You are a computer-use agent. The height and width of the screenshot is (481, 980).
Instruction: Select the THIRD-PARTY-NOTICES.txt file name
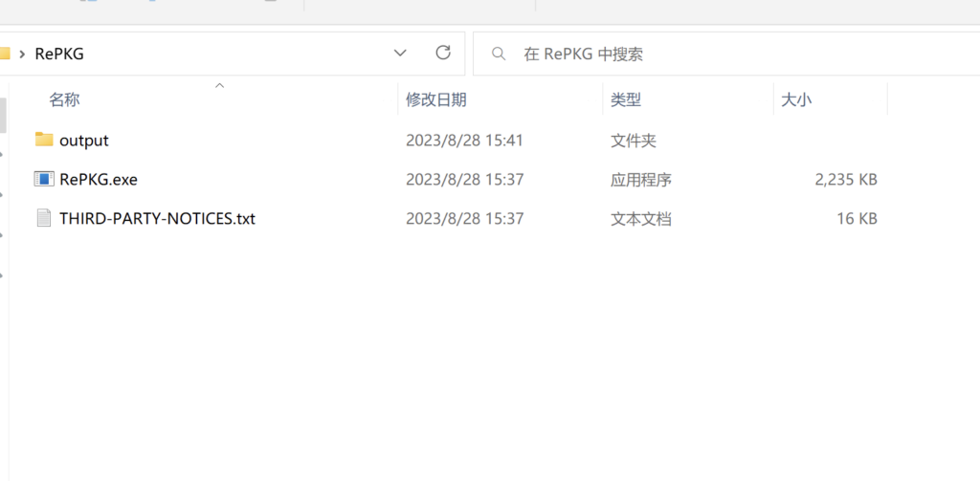157,219
